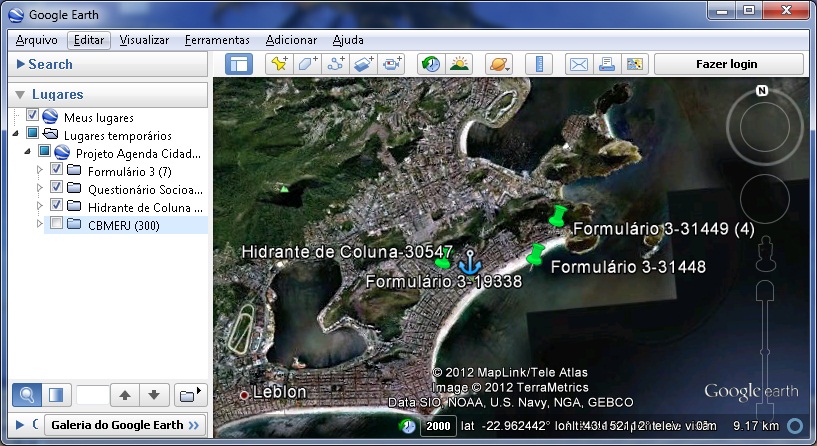Open the Adicionar menu

pyautogui.click(x=291, y=40)
